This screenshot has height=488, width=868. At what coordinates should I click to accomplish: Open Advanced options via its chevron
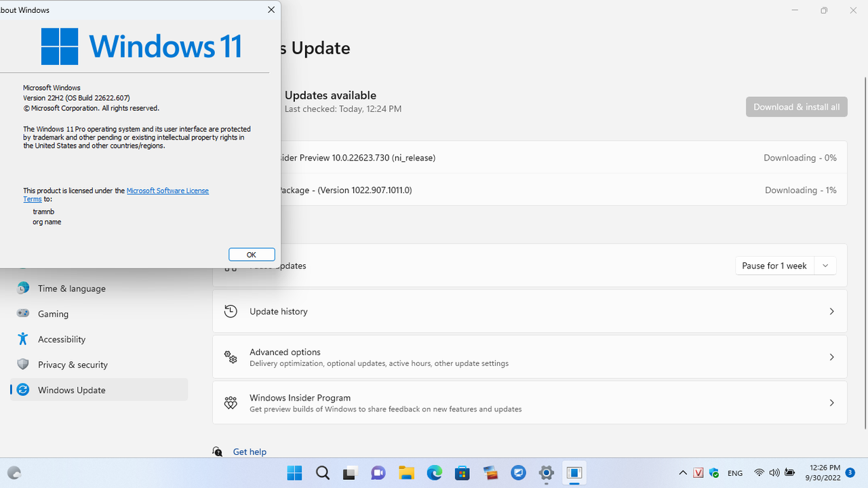click(831, 357)
